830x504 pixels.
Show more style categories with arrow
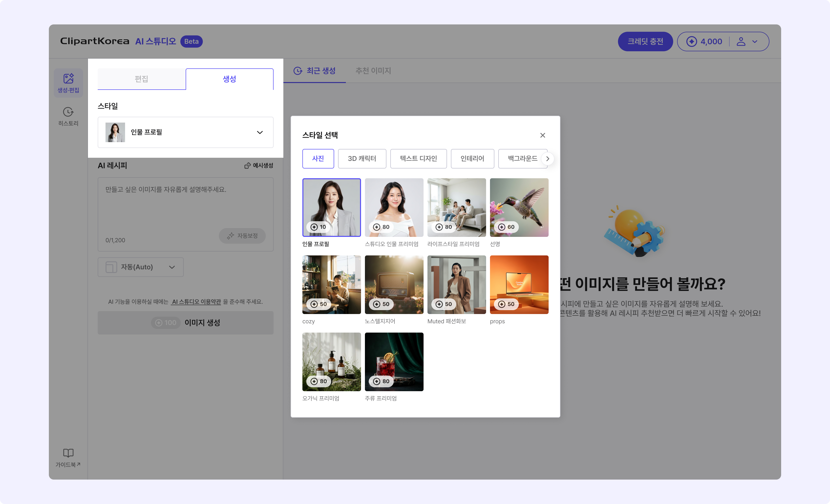pos(547,158)
